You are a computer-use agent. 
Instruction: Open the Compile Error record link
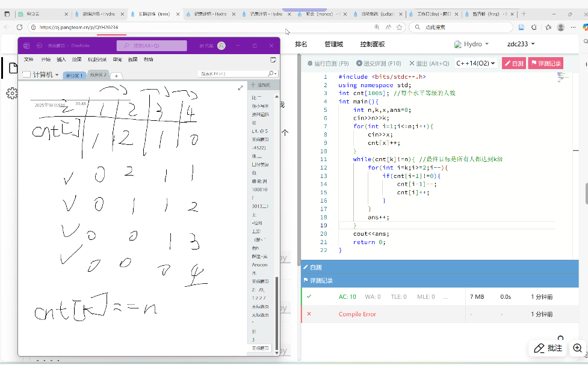[357, 314]
